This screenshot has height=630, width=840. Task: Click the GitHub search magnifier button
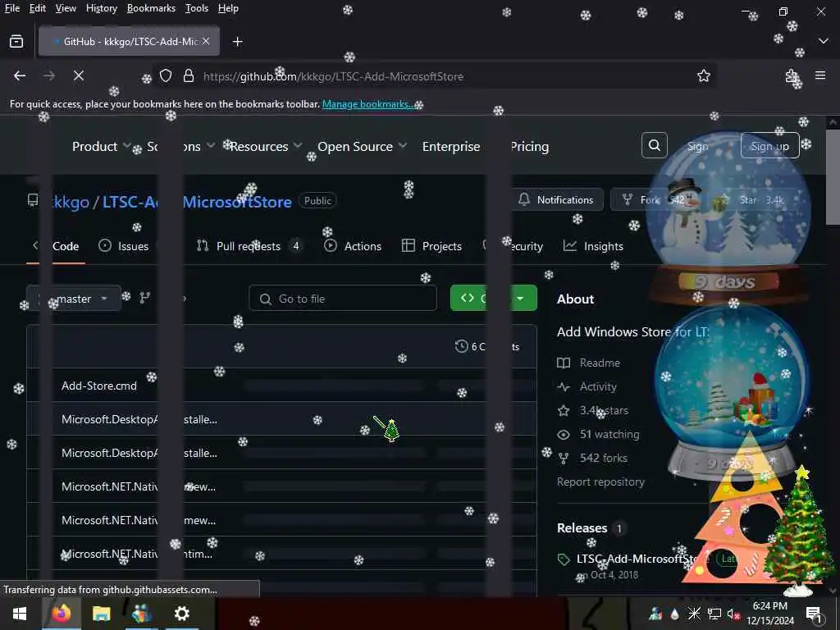[654, 145]
